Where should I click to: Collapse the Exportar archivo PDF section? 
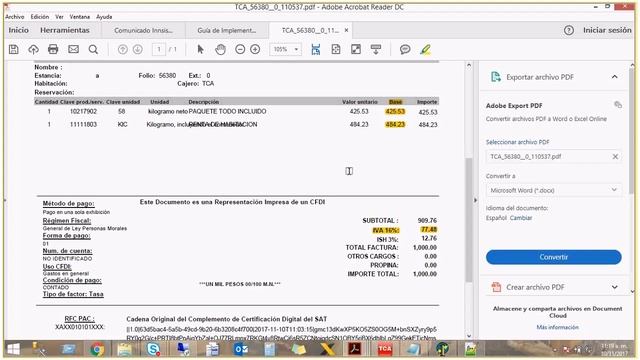pos(615,77)
